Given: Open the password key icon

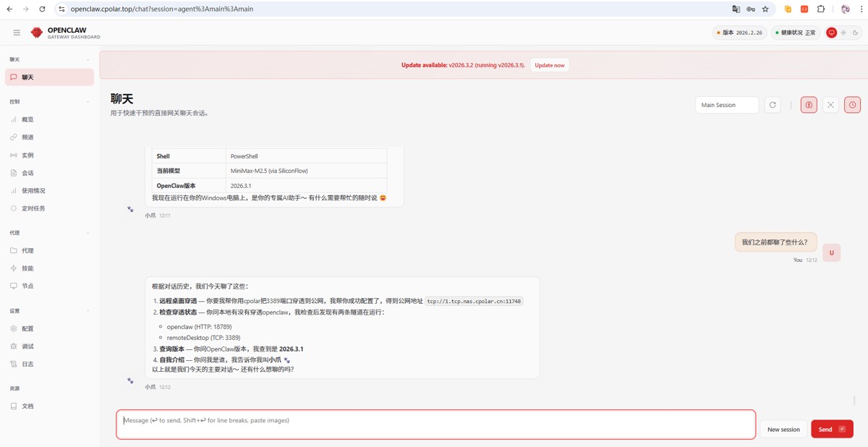Looking at the screenshot, I should (x=751, y=9).
